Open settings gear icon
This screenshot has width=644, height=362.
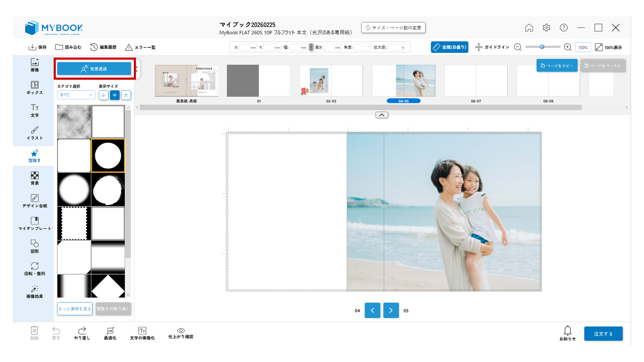click(546, 28)
